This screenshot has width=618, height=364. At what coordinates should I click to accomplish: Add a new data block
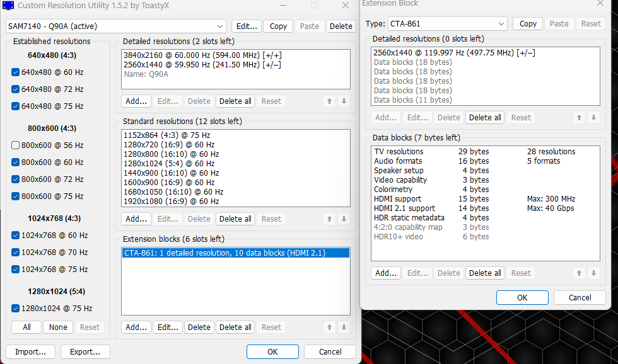pyautogui.click(x=385, y=273)
